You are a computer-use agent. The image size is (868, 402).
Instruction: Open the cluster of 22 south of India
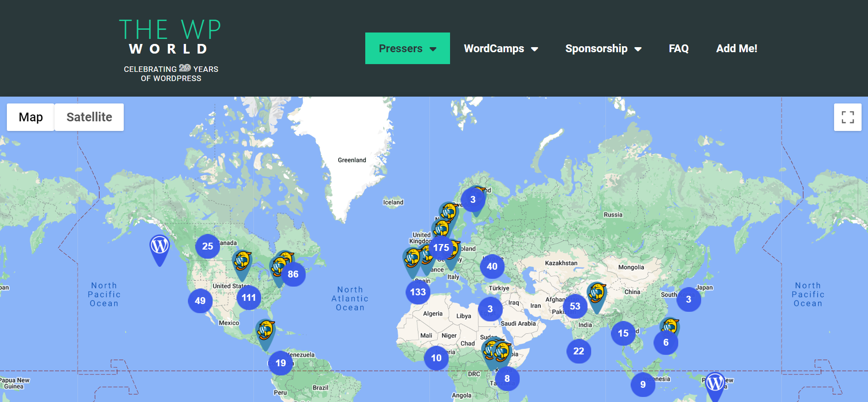[579, 351]
